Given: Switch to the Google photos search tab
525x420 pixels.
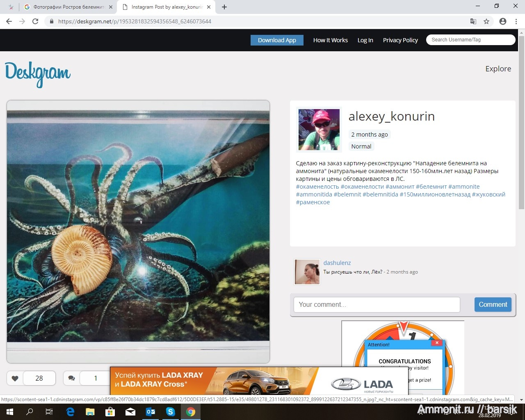Looking at the screenshot, I should coord(68,7).
